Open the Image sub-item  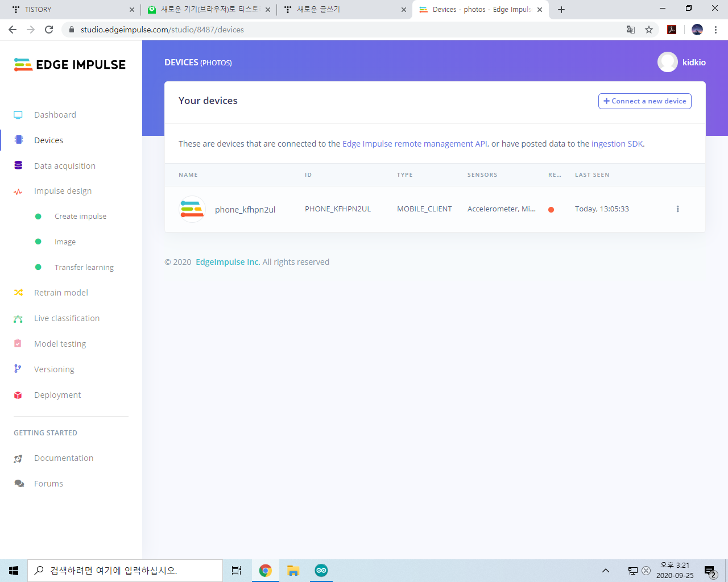click(65, 242)
